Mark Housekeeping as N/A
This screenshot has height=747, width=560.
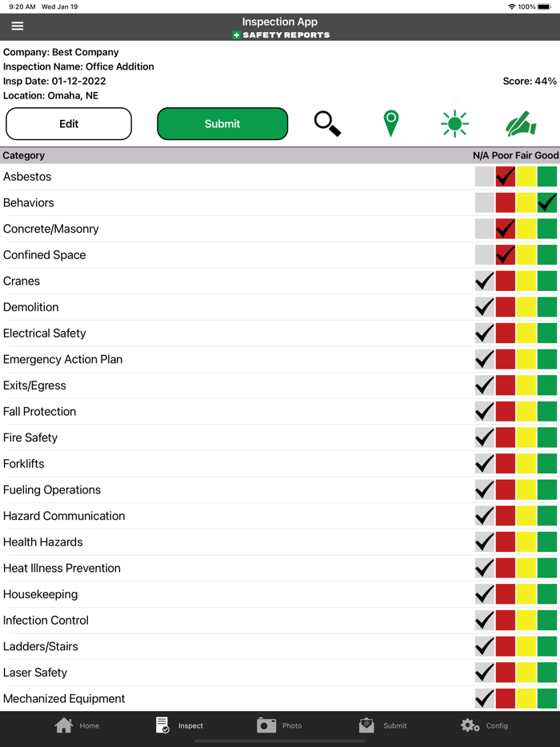pos(484,593)
